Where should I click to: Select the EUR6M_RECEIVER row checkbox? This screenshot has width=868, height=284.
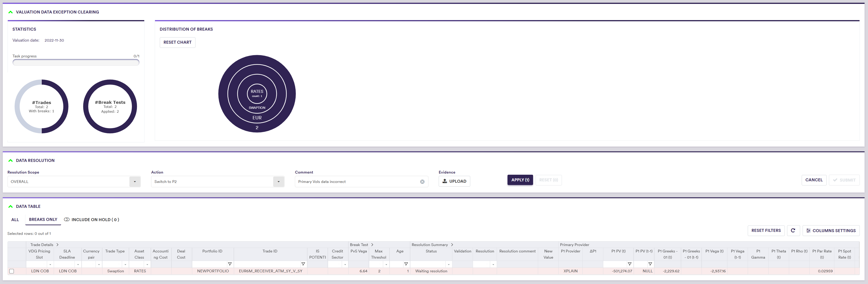(11, 271)
